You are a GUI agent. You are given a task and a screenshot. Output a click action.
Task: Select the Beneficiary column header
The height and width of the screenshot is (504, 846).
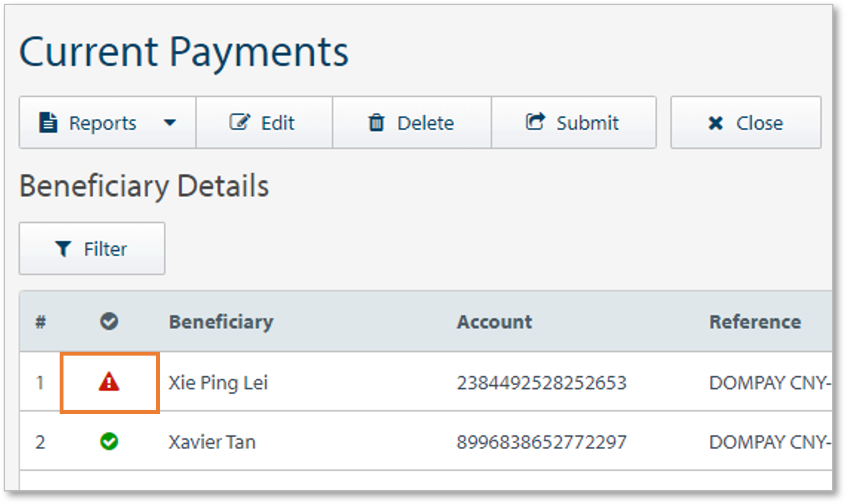(222, 321)
